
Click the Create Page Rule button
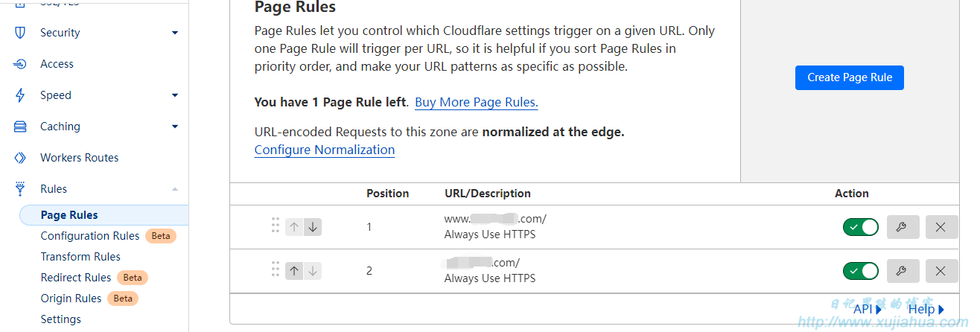point(850,77)
